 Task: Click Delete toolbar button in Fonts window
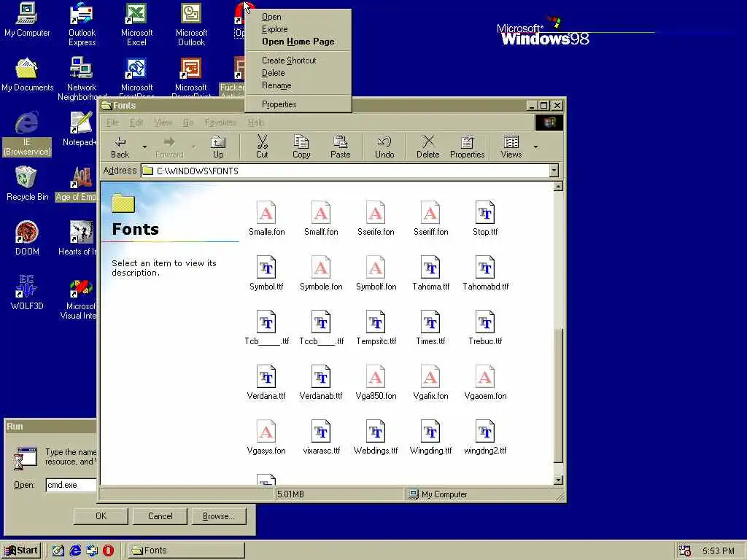427,147
